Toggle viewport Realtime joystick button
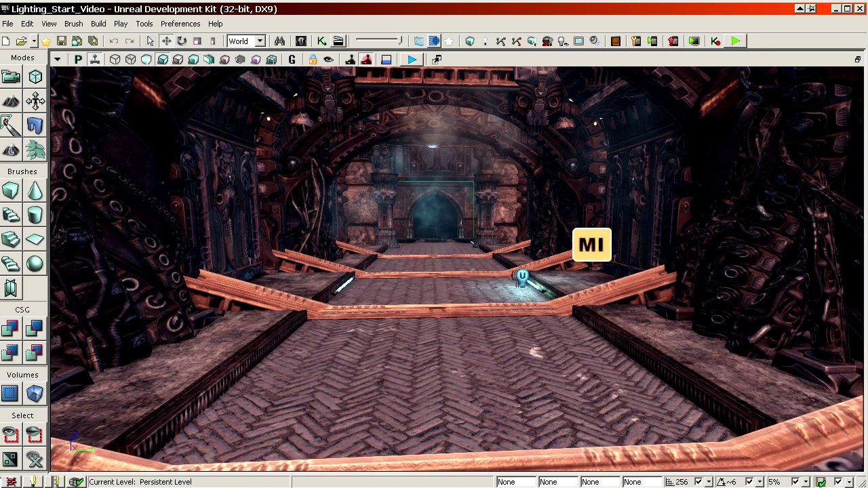Screen dimensions: 868x488 (95, 60)
